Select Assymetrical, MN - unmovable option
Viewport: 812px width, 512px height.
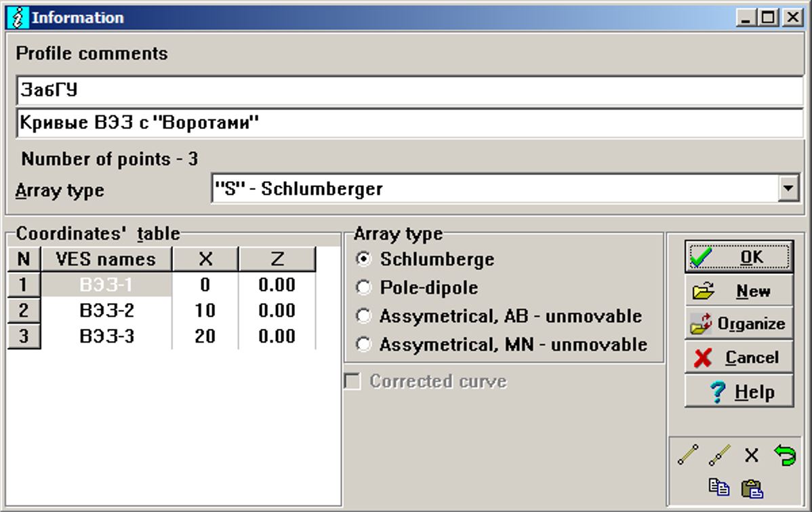pyautogui.click(x=363, y=344)
